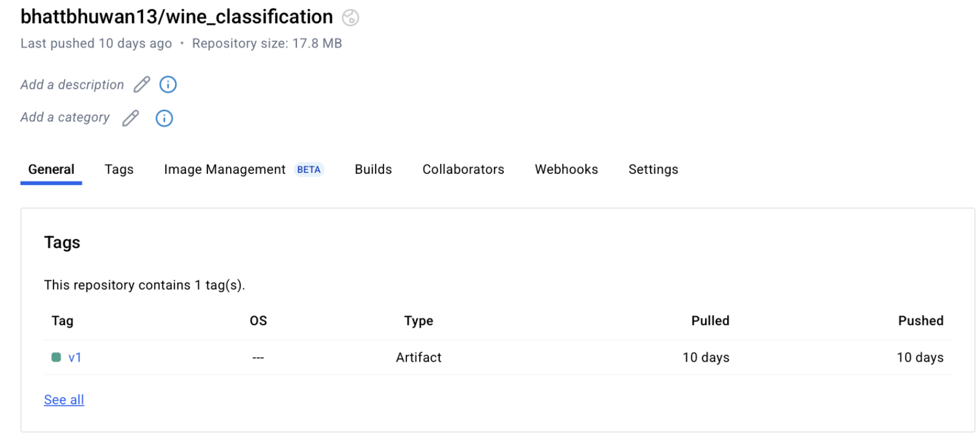Switch to the Webhooks tab
Screen dimensions: 980x445
(x=566, y=170)
